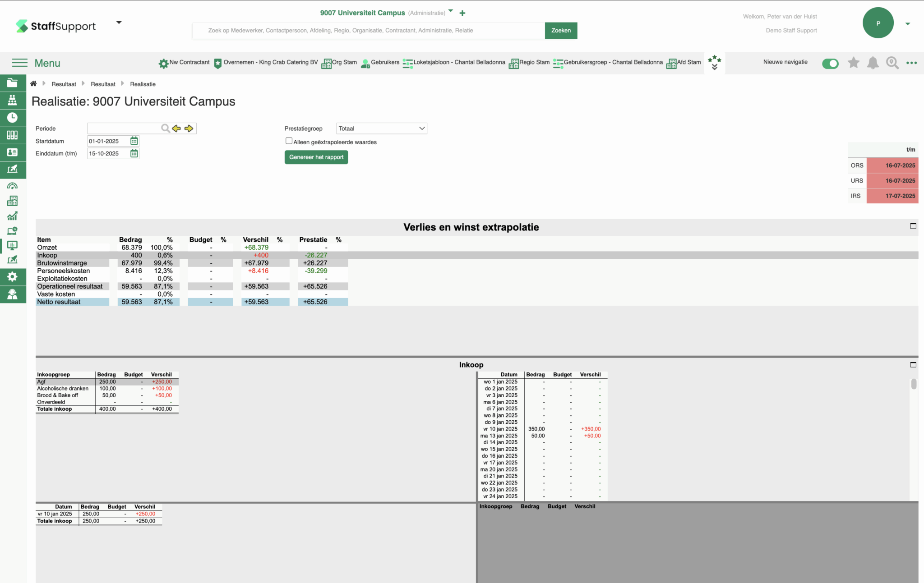Check Alleen geëxtrapoleerde waardes checkbox
Image resolution: width=924 pixels, height=583 pixels.
(289, 141)
